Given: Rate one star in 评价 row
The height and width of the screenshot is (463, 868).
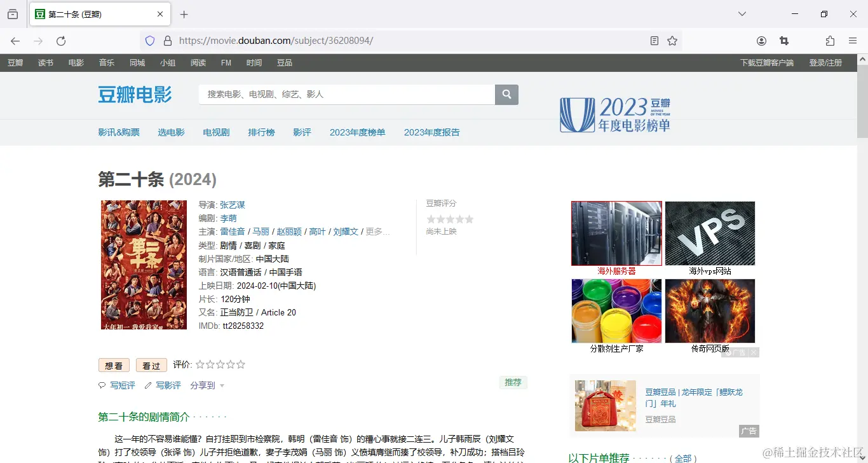Looking at the screenshot, I should 200,364.
